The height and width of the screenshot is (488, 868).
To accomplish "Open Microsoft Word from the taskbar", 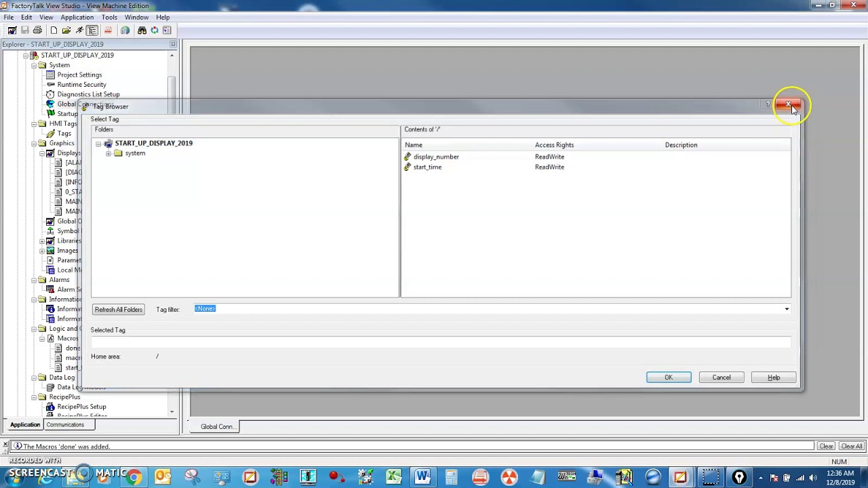I will point(422,477).
